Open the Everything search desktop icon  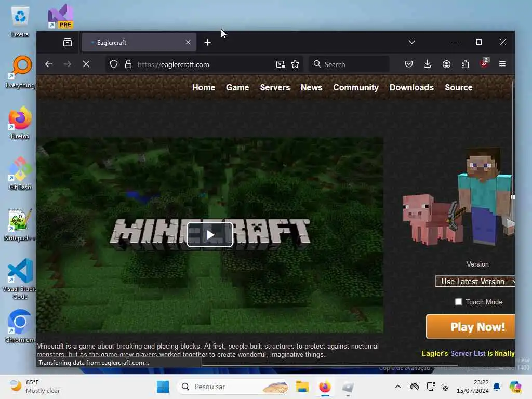pos(20,72)
